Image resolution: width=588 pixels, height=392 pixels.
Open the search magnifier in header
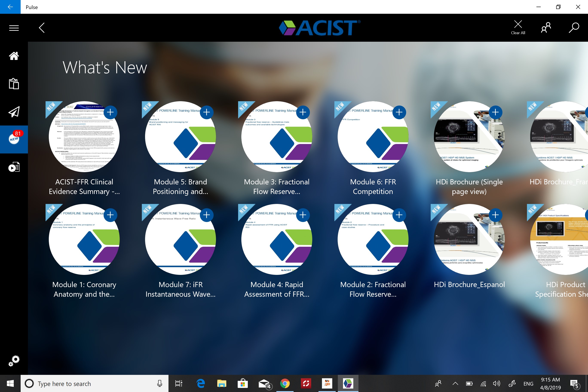pyautogui.click(x=574, y=28)
